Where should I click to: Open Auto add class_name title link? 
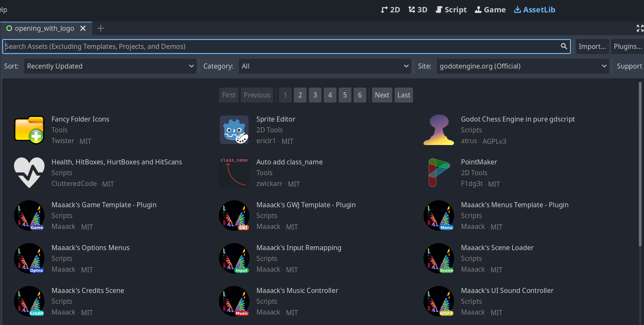(289, 162)
